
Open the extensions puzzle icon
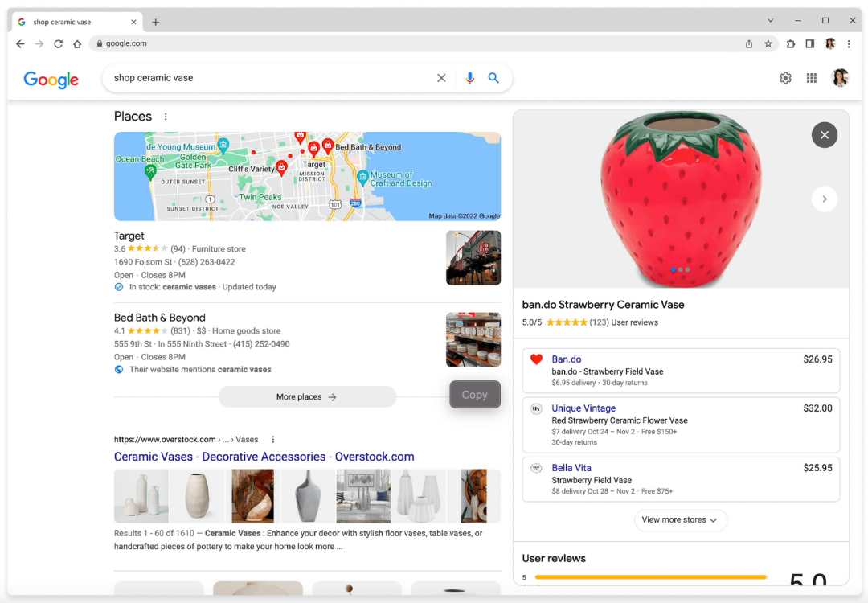tap(791, 43)
